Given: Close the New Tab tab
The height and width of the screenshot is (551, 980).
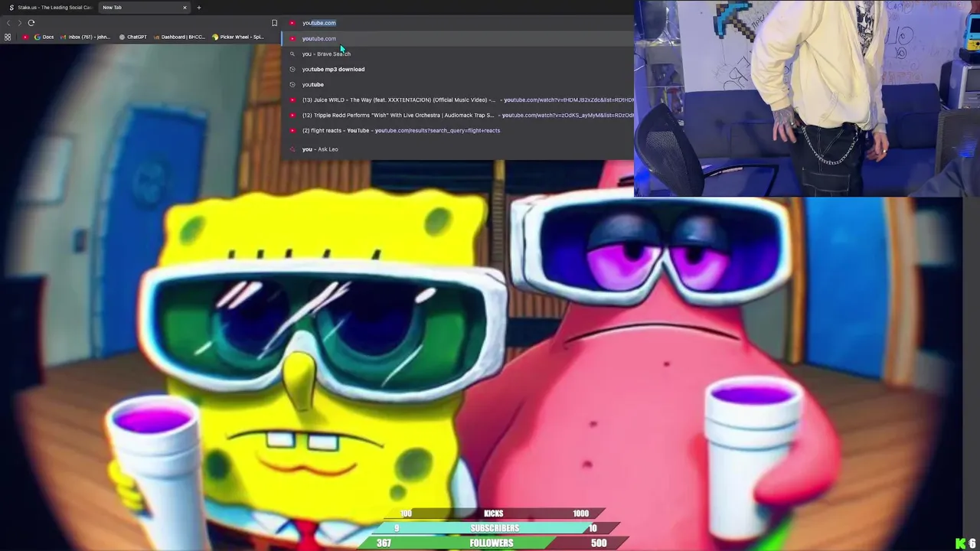Looking at the screenshot, I should (185, 8).
